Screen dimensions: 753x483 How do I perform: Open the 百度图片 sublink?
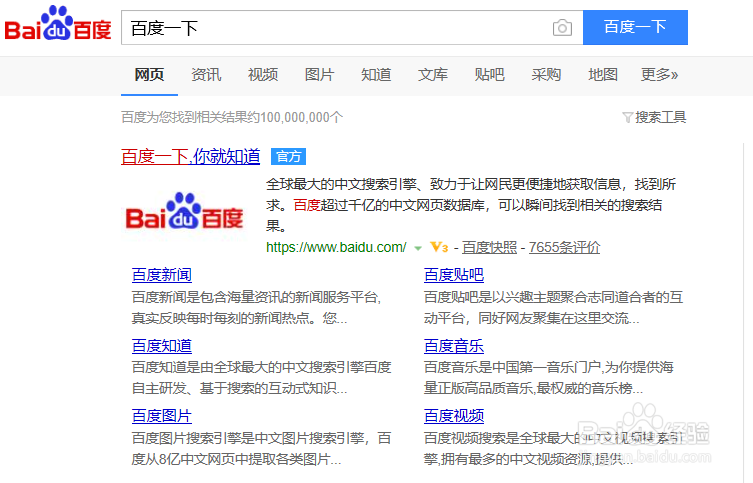(x=162, y=416)
